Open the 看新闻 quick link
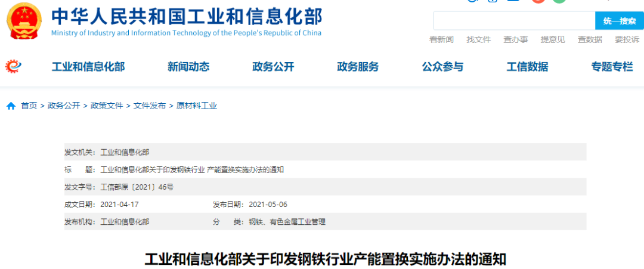This screenshot has width=644, height=269. (441, 39)
